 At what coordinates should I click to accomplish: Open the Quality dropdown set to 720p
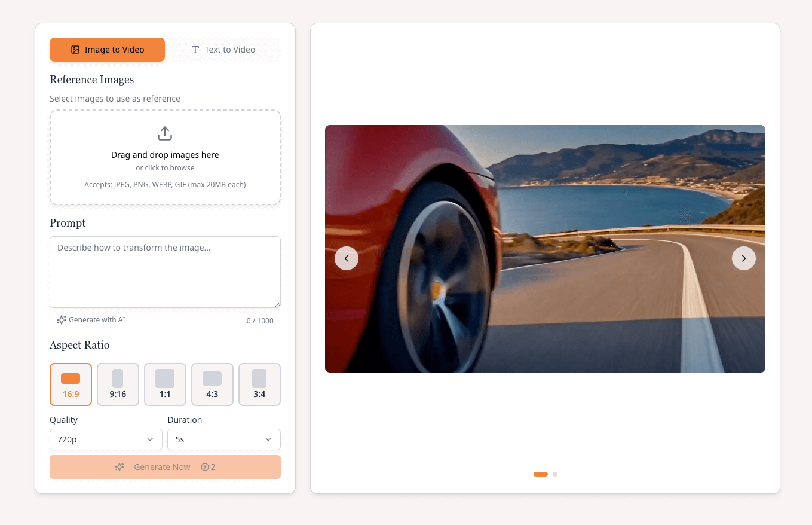(x=106, y=439)
